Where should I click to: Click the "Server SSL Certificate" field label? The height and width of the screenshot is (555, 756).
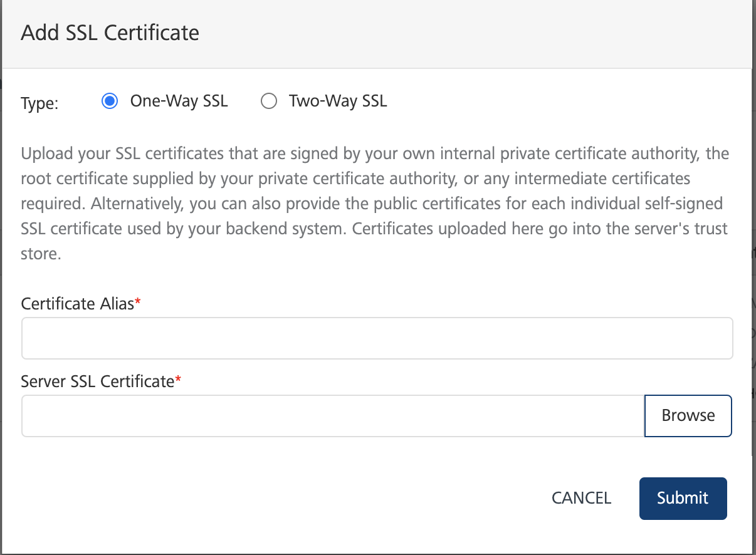point(97,381)
